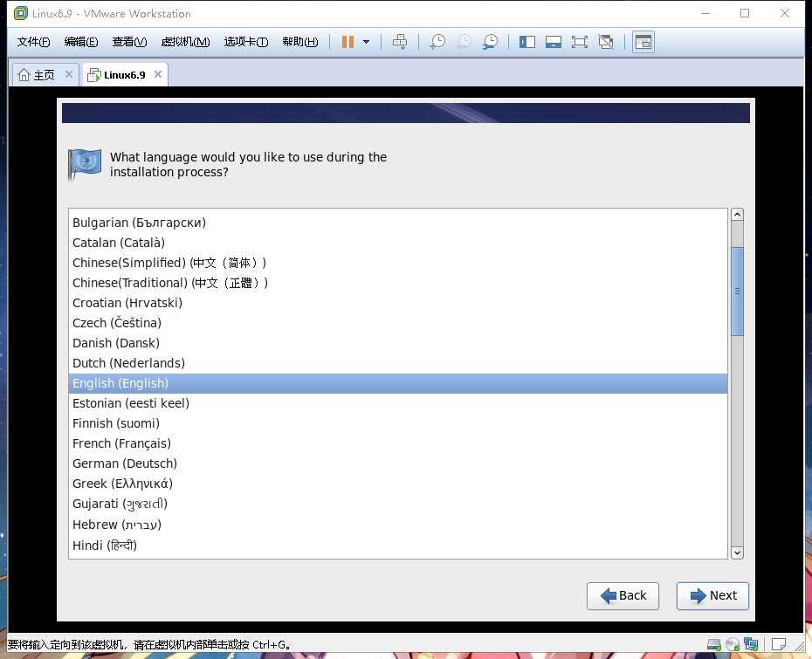Select Gujarati language
The image size is (812, 659).
point(398,504)
